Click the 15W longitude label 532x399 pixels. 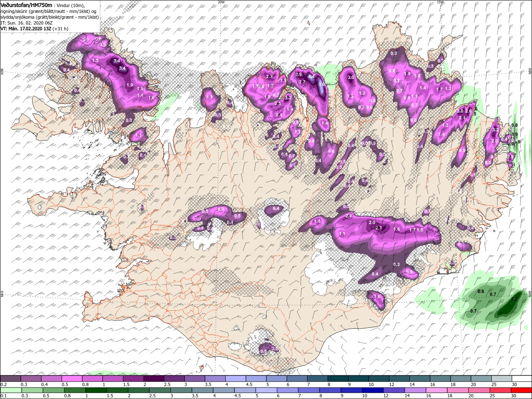(x=440, y=2)
